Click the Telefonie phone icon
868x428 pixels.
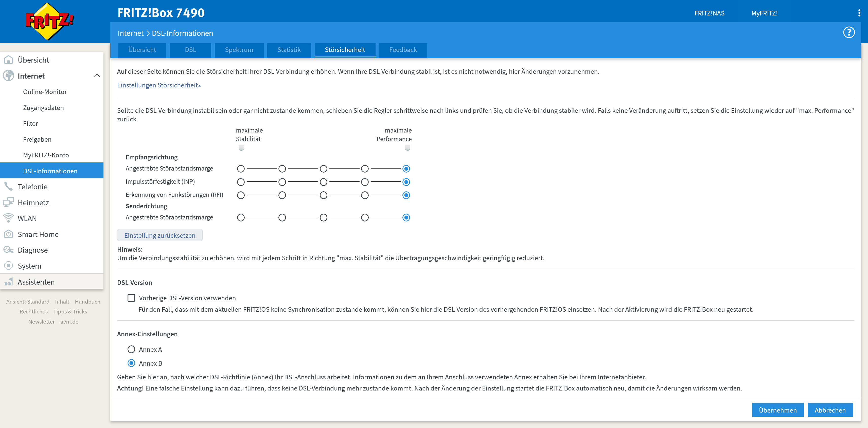[8, 187]
